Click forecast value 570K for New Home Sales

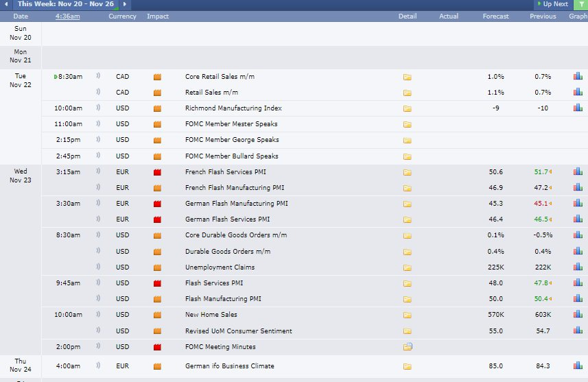point(495,315)
